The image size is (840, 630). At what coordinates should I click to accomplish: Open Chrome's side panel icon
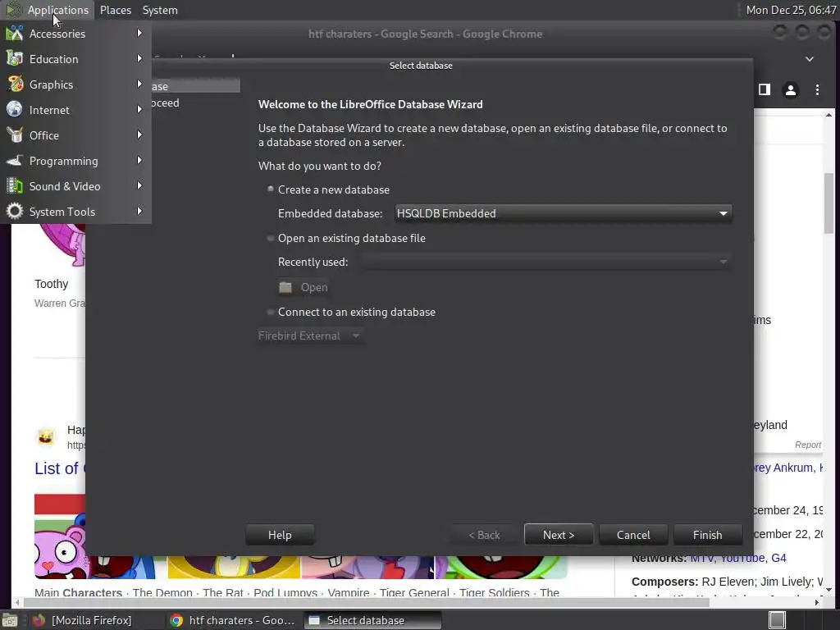[765, 89]
